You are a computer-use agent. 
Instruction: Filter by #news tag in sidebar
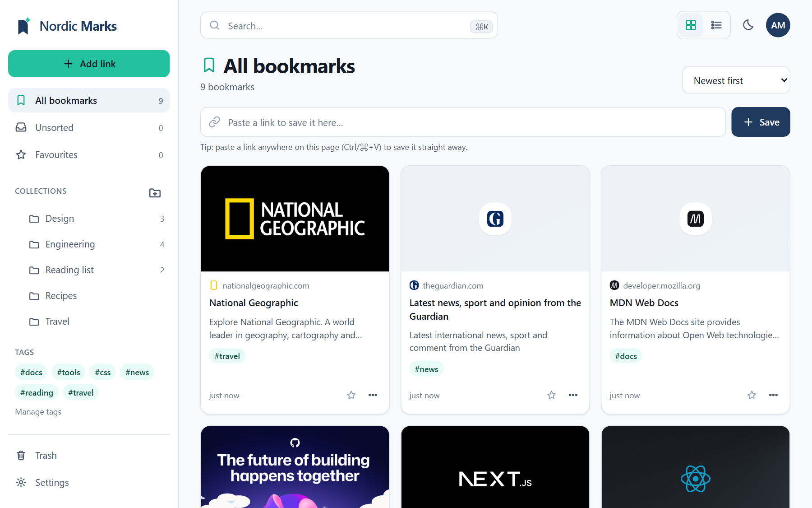[x=137, y=372]
